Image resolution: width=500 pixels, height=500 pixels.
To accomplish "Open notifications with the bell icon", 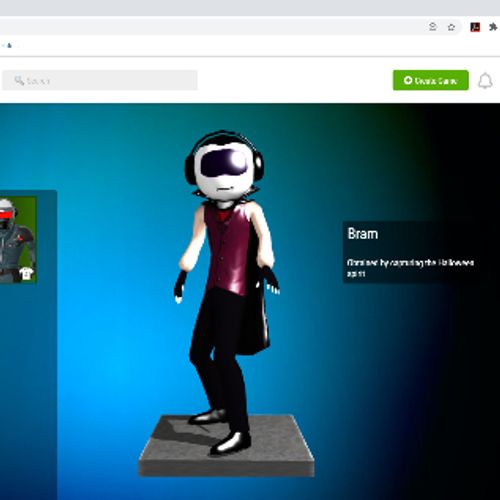I will (485, 81).
